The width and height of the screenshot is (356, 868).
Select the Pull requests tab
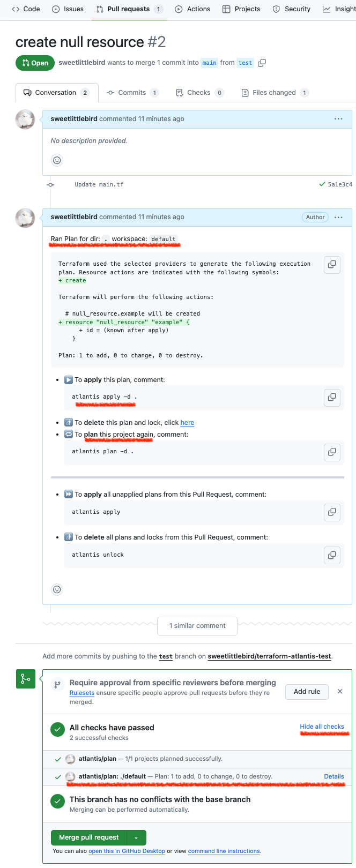coord(129,9)
